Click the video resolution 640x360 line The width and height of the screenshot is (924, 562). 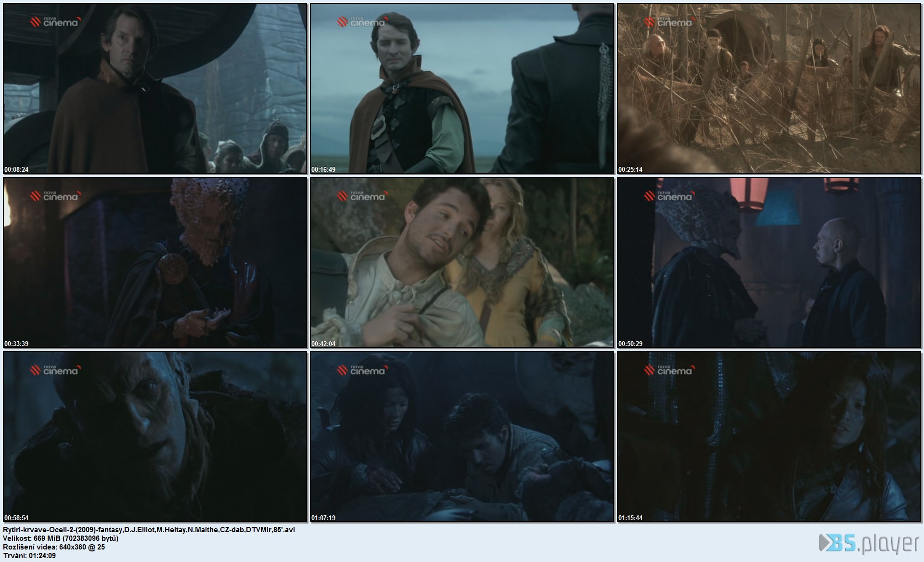point(54,547)
